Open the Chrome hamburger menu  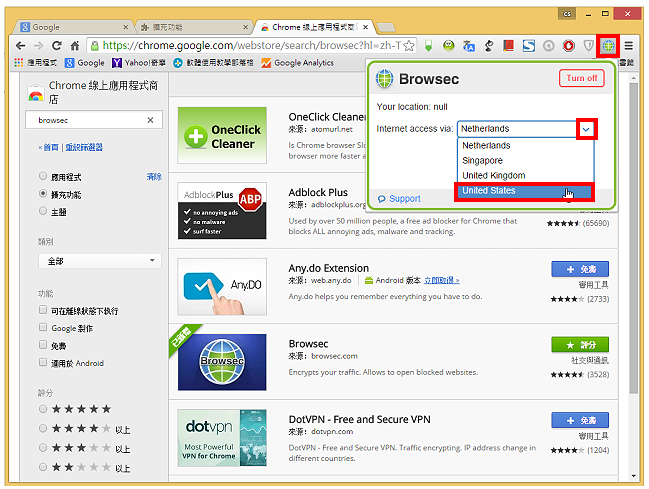point(628,46)
